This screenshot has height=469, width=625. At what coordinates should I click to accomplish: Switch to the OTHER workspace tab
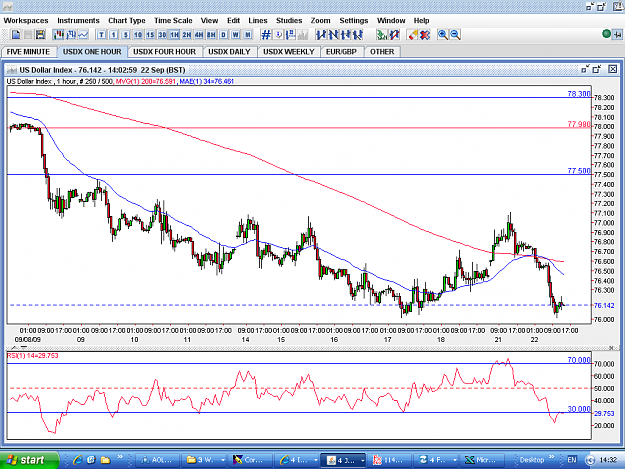tap(382, 52)
